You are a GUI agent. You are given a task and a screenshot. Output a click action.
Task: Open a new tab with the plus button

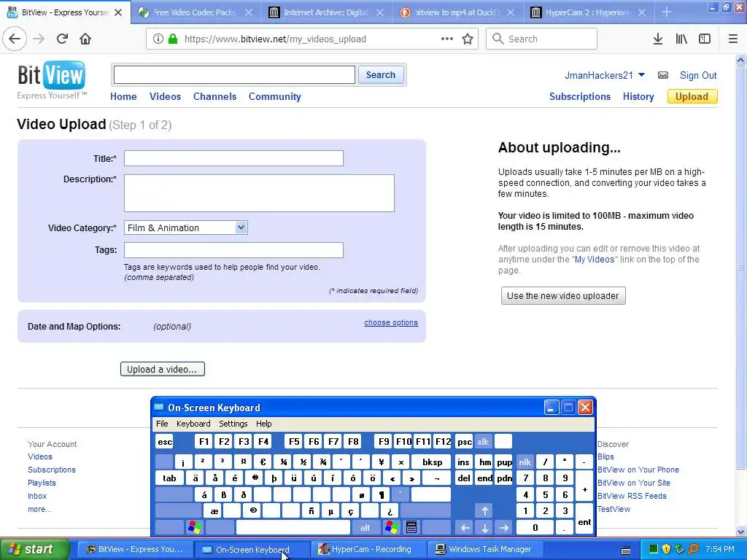tap(667, 12)
